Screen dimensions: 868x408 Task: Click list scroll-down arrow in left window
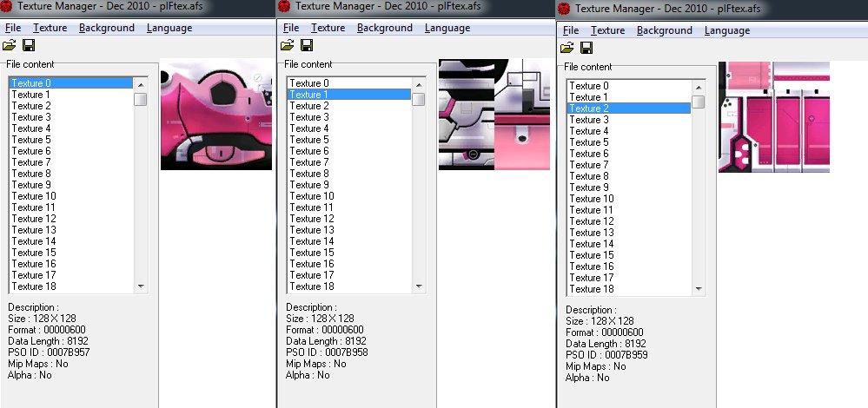140,286
